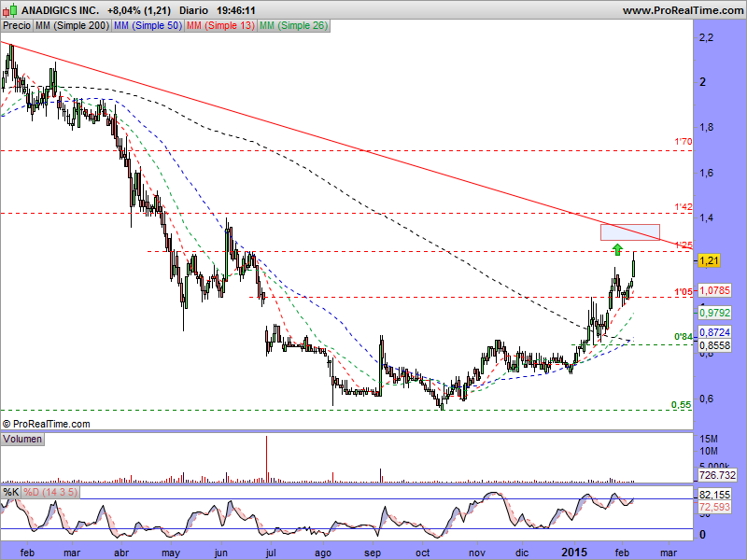
Task: Click the %K stochastic label
Action: tap(10, 492)
